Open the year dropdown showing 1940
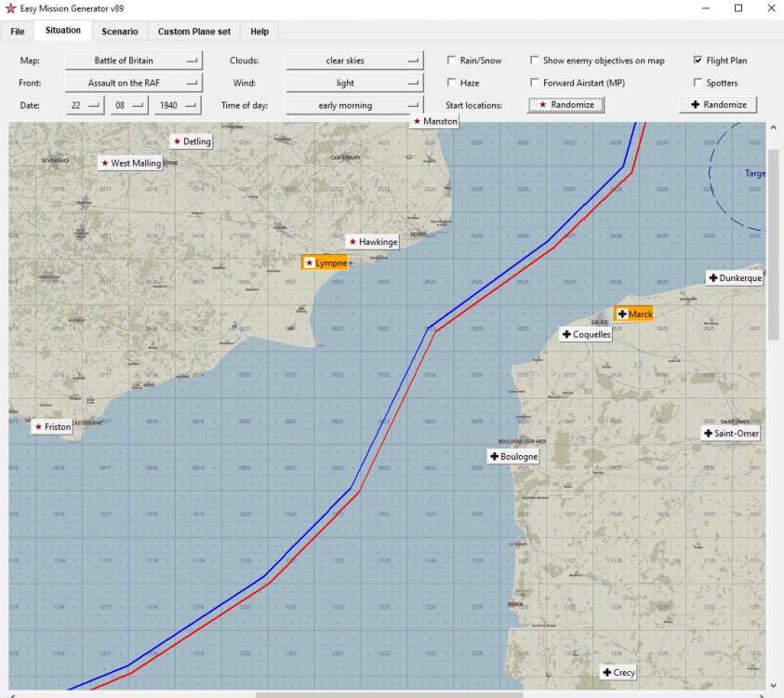784x698 pixels. [x=178, y=105]
